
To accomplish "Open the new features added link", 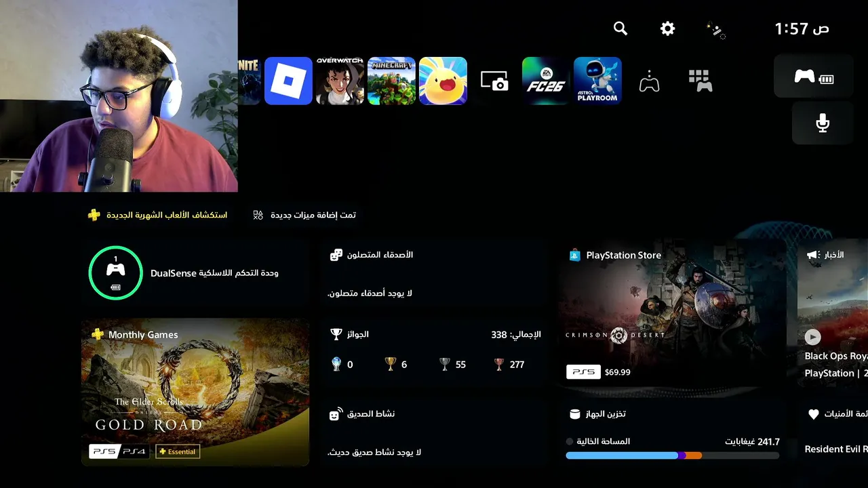I will point(304,215).
